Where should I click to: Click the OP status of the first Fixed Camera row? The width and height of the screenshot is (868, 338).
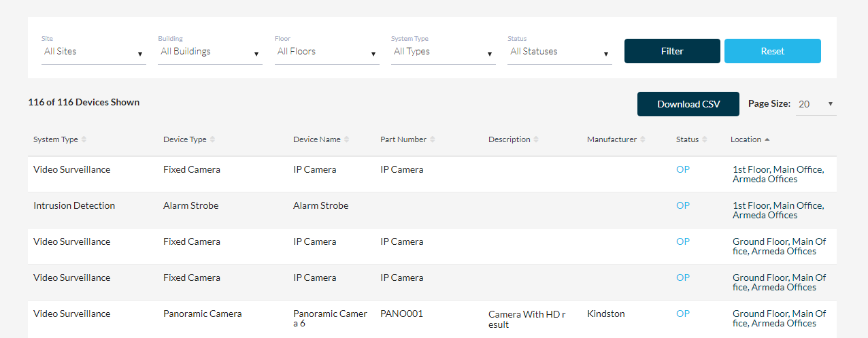coord(683,169)
